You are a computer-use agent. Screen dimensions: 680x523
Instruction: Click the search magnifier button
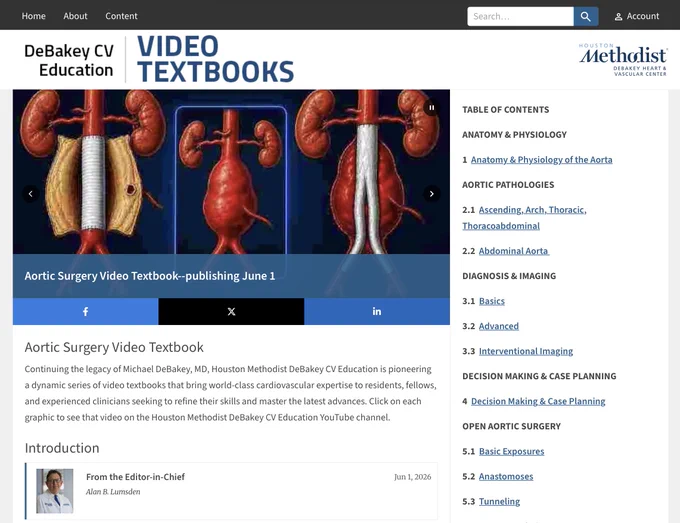(585, 16)
